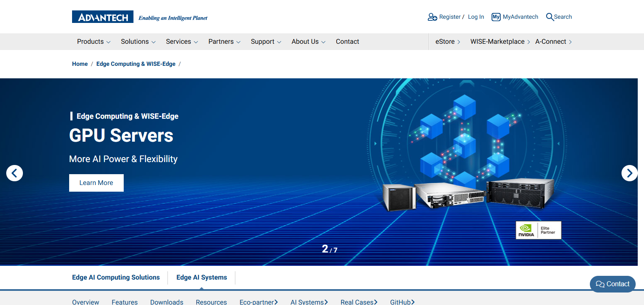Image resolution: width=644 pixels, height=305 pixels.
Task: Open Edge Computing & WISE-Edge breadcrumb
Action: click(x=136, y=64)
